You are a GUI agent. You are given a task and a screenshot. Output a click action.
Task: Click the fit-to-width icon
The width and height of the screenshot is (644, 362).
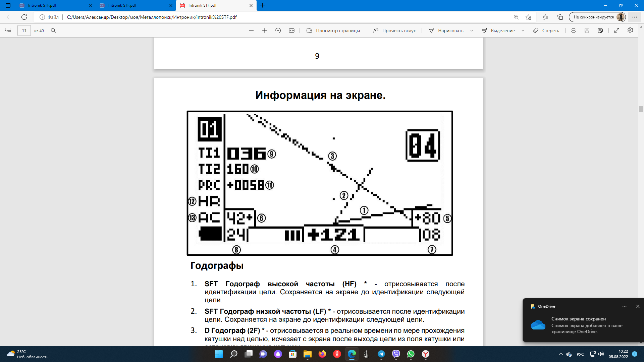[x=292, y=31]
